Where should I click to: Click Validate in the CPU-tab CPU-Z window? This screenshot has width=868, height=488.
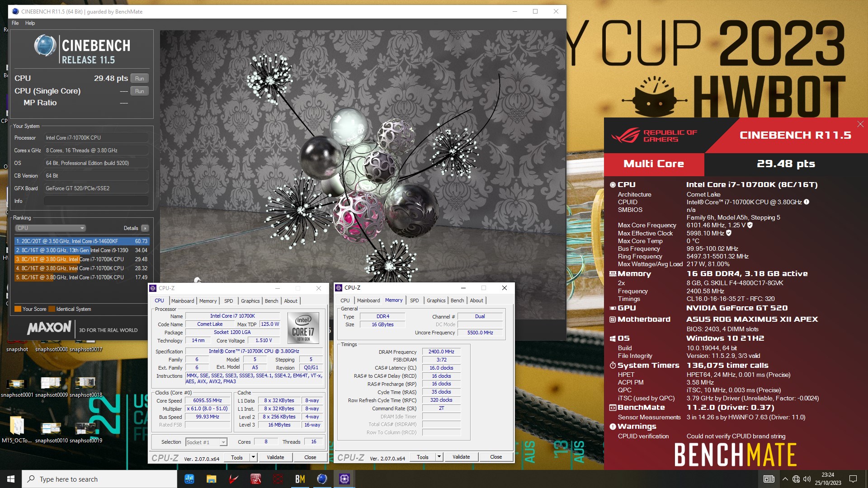275,457
